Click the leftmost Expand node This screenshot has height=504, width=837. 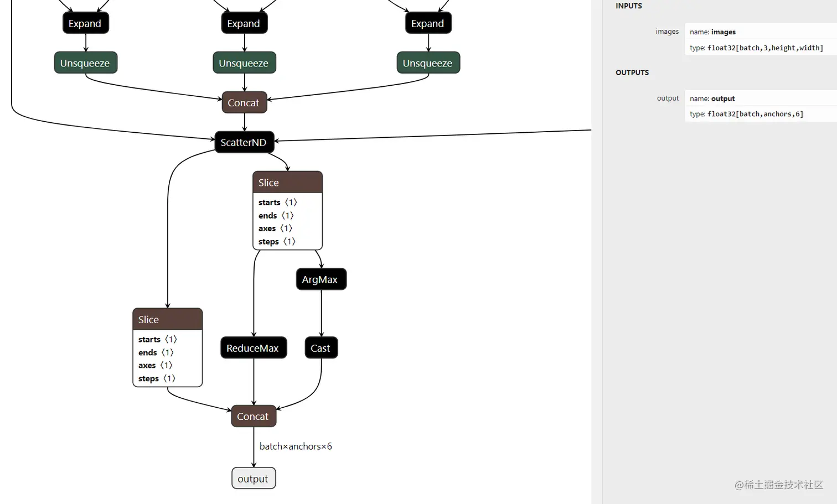pyautogui.click(x=85, y=23)
